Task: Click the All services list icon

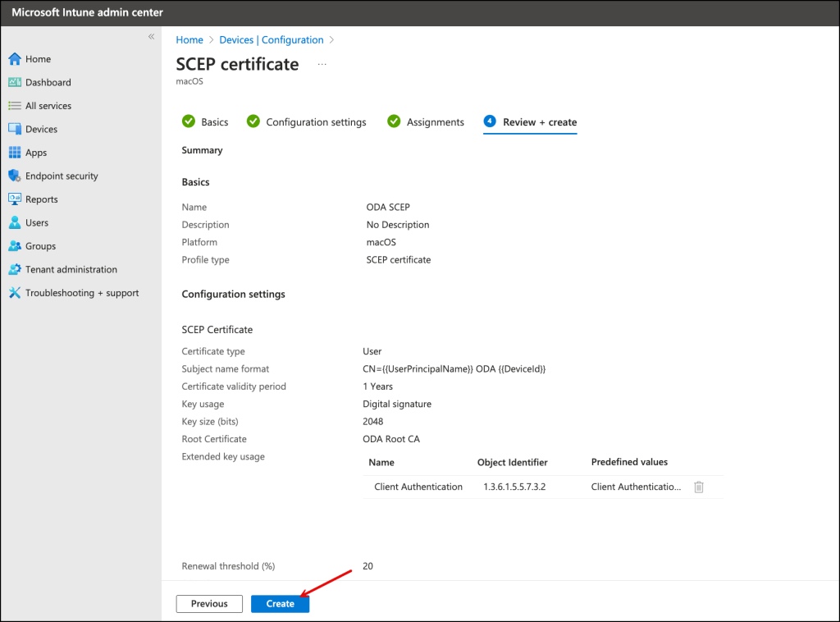Action: 15,106
